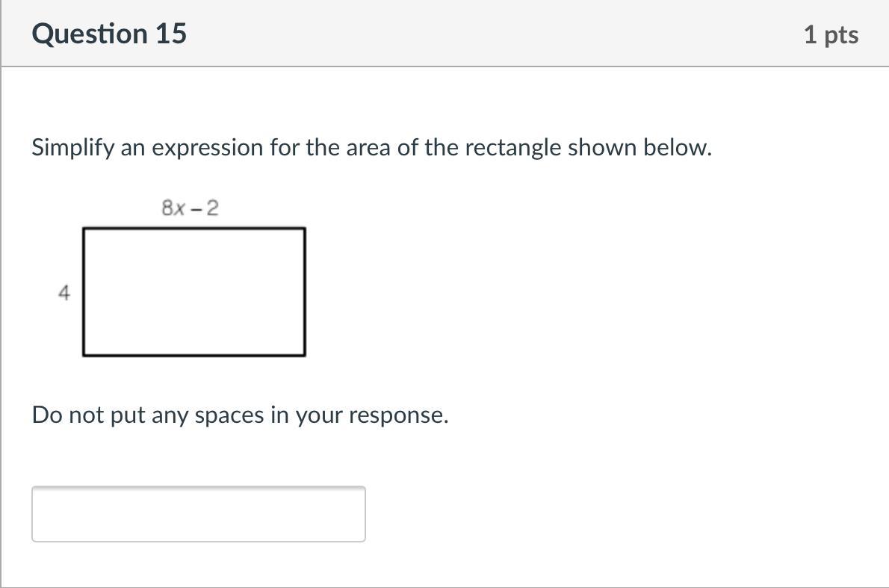Click the 4 height label
Image resolution: width=889 pixels, height=588 pixels.
tap(64, 294)
